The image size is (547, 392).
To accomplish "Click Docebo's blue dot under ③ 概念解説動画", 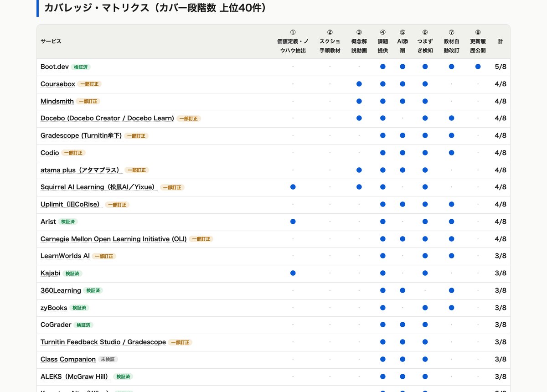I will tap(359, 118).
